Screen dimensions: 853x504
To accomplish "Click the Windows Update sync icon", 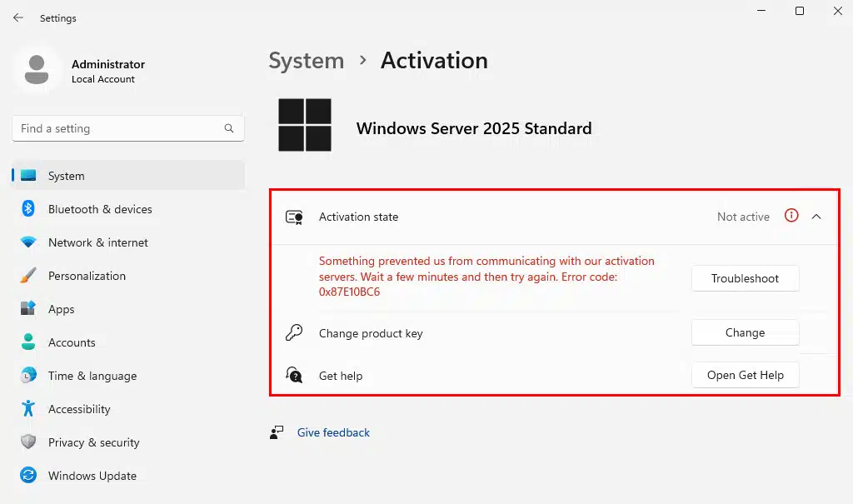I will [x=28, y=476].
